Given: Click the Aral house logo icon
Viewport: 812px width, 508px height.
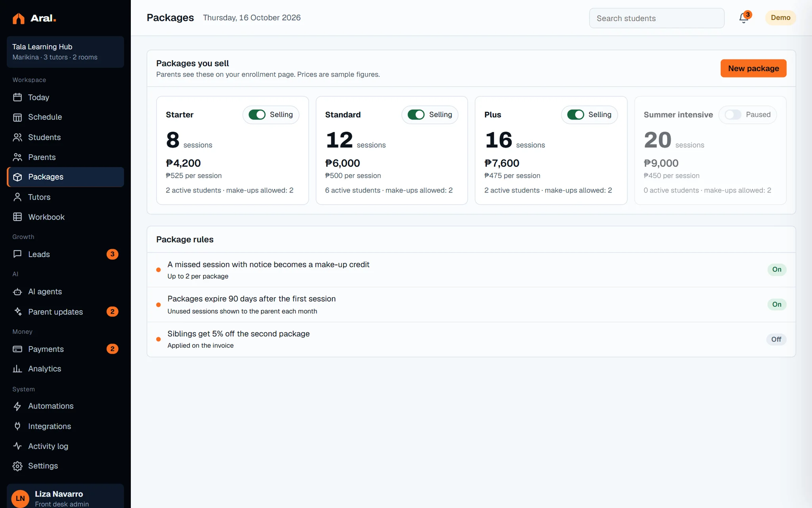Looking at the screenshot, I should tap(18, 18).
